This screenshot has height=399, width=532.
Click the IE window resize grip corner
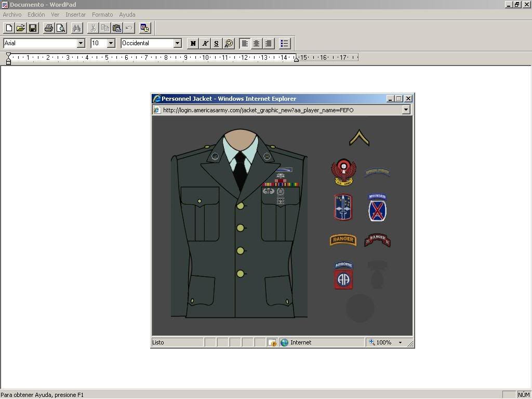point(410,343)
